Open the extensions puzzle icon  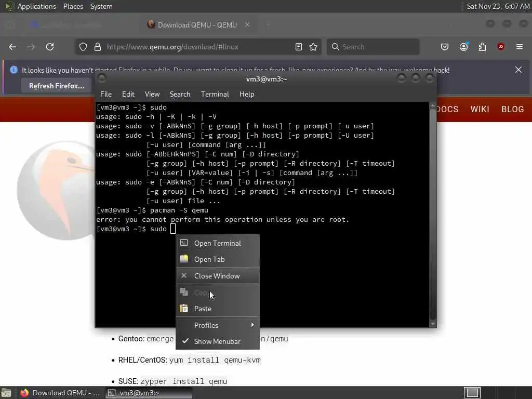tap(482, 47)
